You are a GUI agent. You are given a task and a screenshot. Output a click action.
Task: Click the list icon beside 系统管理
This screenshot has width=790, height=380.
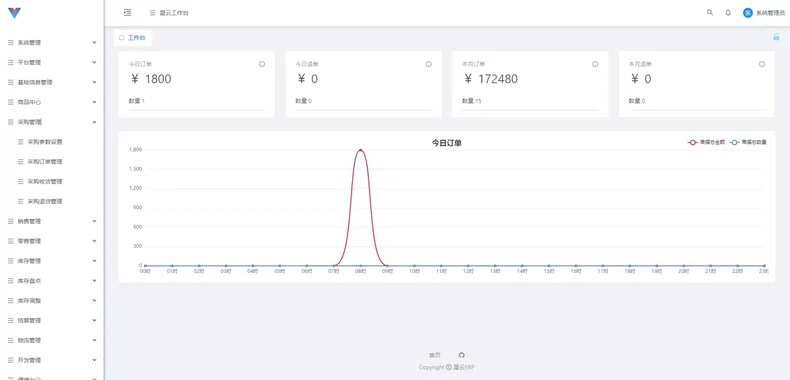pos(11,43)
